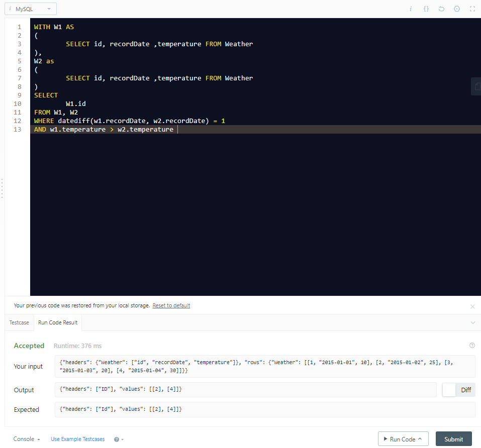Image resolution: width=481 pixels, height=448 pixels.
Task: Click the panel resize handle dots on left edge
Action: tap(2, 188)
